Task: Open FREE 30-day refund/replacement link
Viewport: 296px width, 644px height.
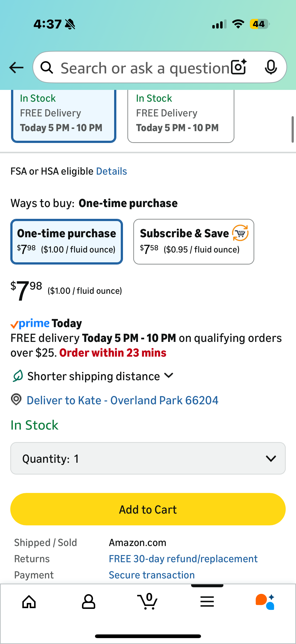Action: (183, 559)
